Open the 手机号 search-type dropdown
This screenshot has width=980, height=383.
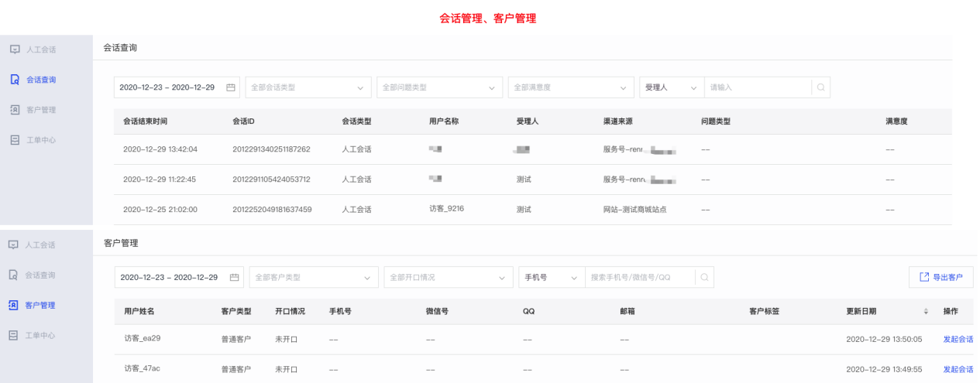[x=551, y=277]
